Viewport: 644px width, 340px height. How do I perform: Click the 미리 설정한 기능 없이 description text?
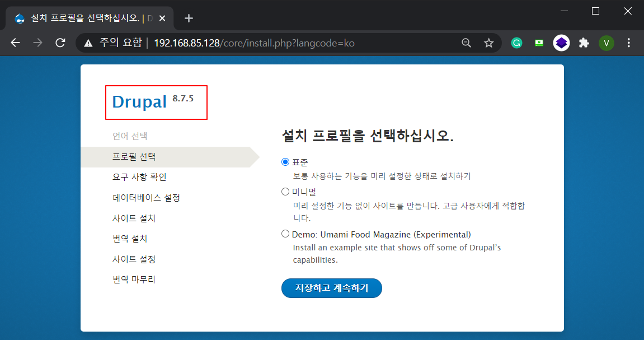[x=408, y=211]
